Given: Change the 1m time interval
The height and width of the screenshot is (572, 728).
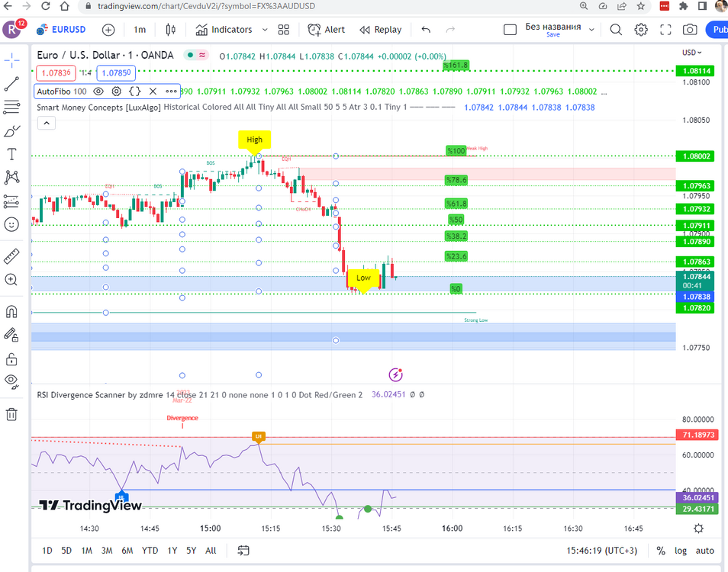Looking at the screenshot, I should [x=140, y=30].
